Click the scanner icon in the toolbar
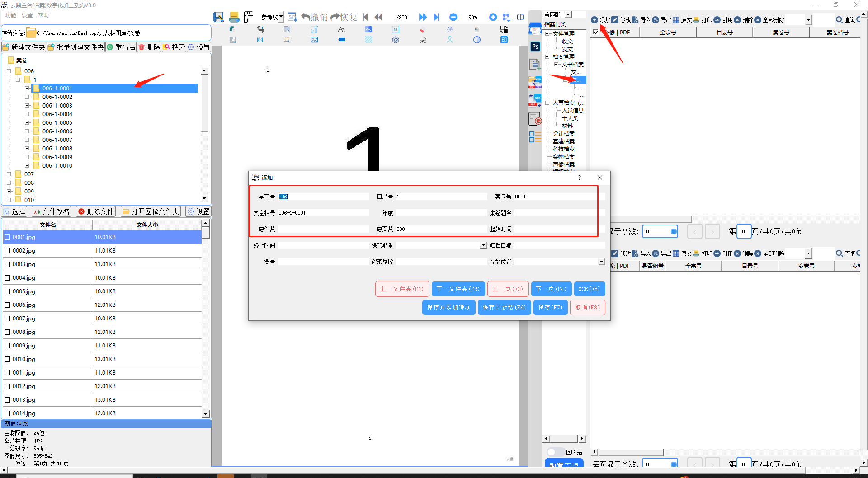 coord(234,17)
